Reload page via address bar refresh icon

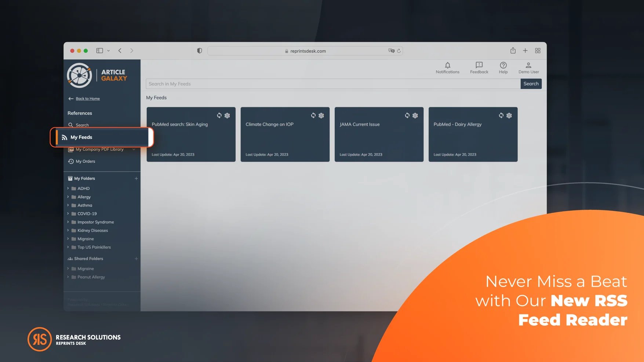pyautogui.click(x=399, y=51)
